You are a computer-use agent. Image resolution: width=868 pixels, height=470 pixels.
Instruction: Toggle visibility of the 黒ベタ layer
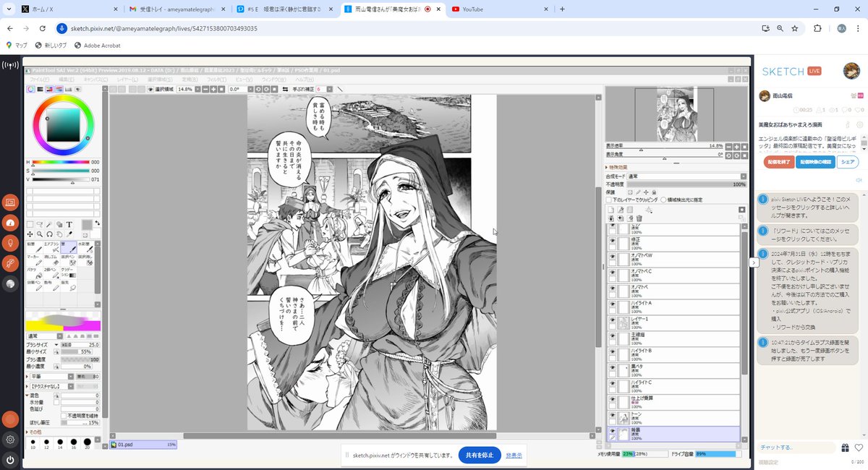[x=611, y=367]
